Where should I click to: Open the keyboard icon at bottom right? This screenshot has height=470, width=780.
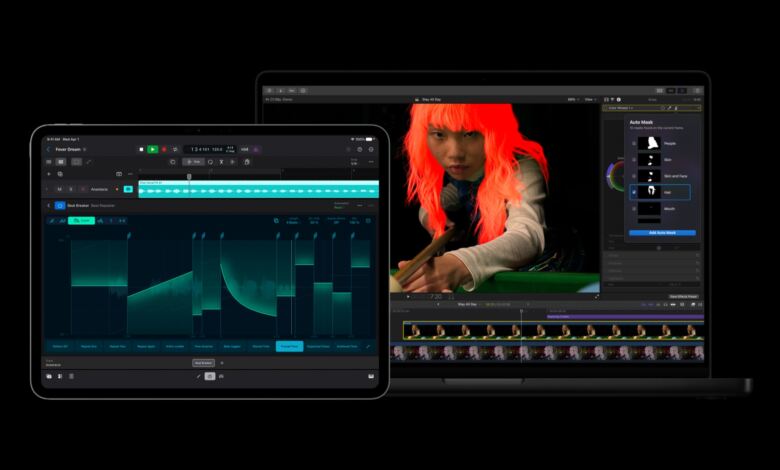371,376
